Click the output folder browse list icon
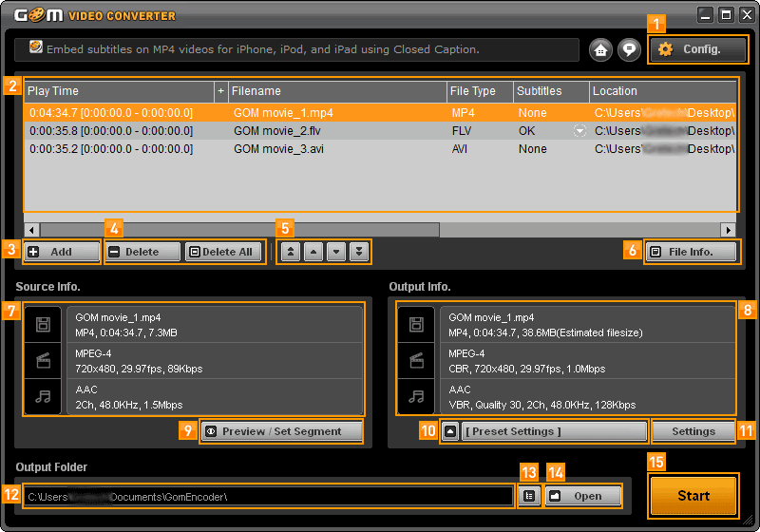 (529, 496)
